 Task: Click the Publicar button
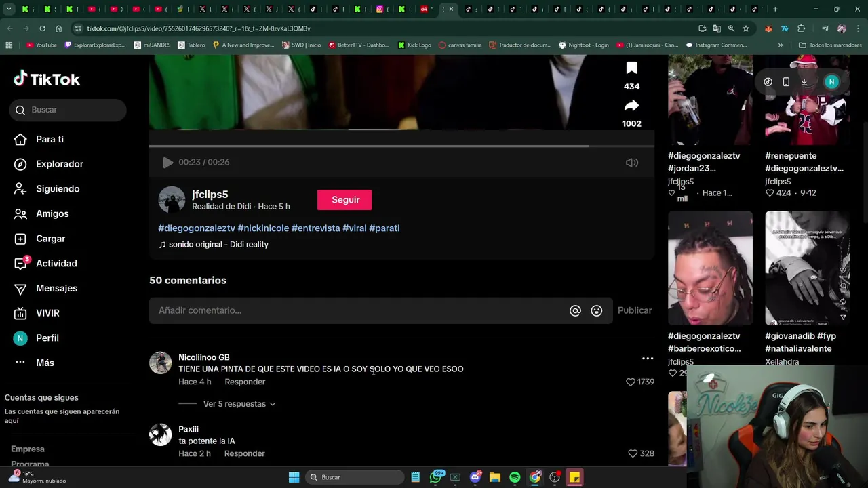(635, 310)
